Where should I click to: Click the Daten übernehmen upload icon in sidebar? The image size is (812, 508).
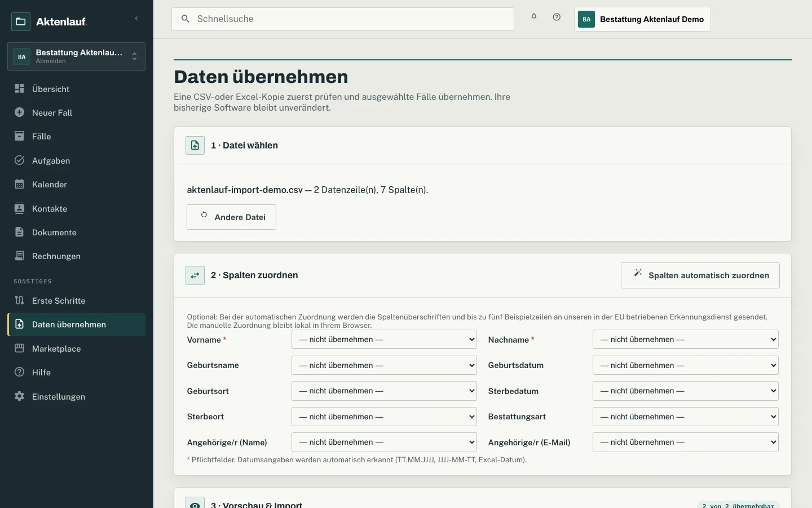coord(19,324)
